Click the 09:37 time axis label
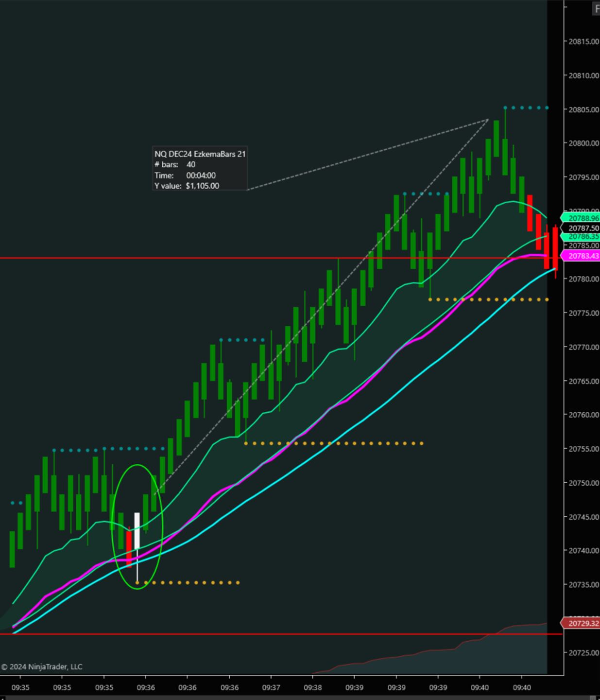 [271, 687]
